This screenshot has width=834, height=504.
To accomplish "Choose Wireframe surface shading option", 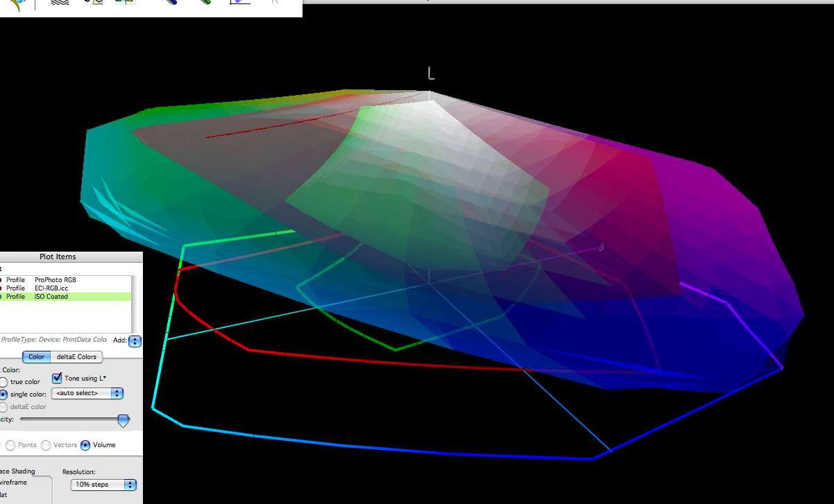I will click(13, 482).
